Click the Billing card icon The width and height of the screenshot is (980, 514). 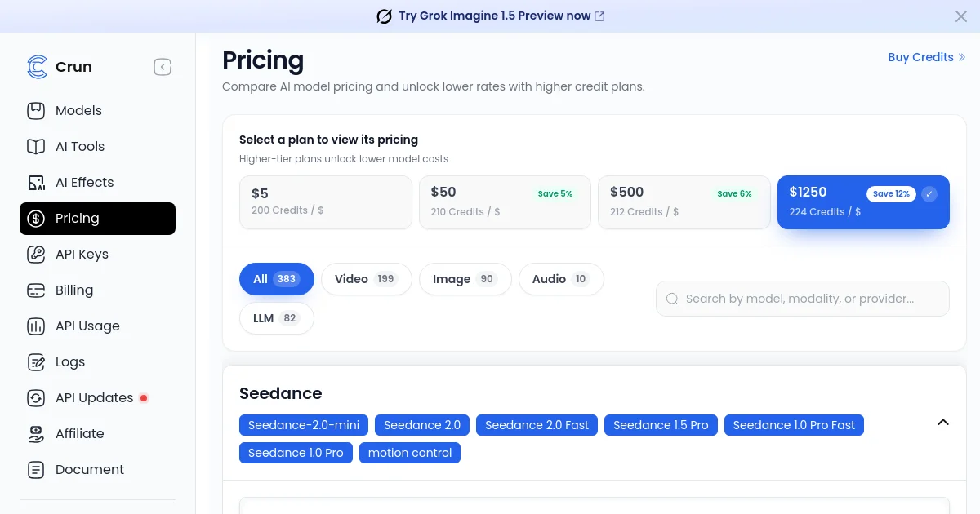(36, 290)
